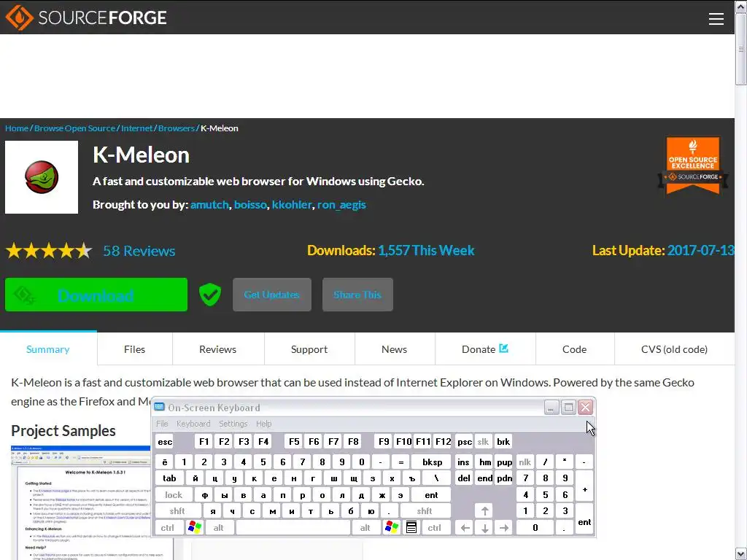Image resolution: width=747 pixels, height=560 pixels.
Task: Open the Project Samples screenshot thumbnail
Action: [81, 502]
